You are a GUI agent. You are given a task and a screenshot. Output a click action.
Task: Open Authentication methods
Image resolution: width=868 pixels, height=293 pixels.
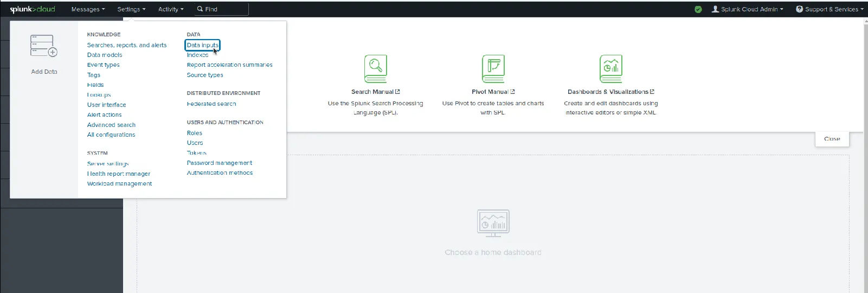pyautogui.click(x=220, y=173)
